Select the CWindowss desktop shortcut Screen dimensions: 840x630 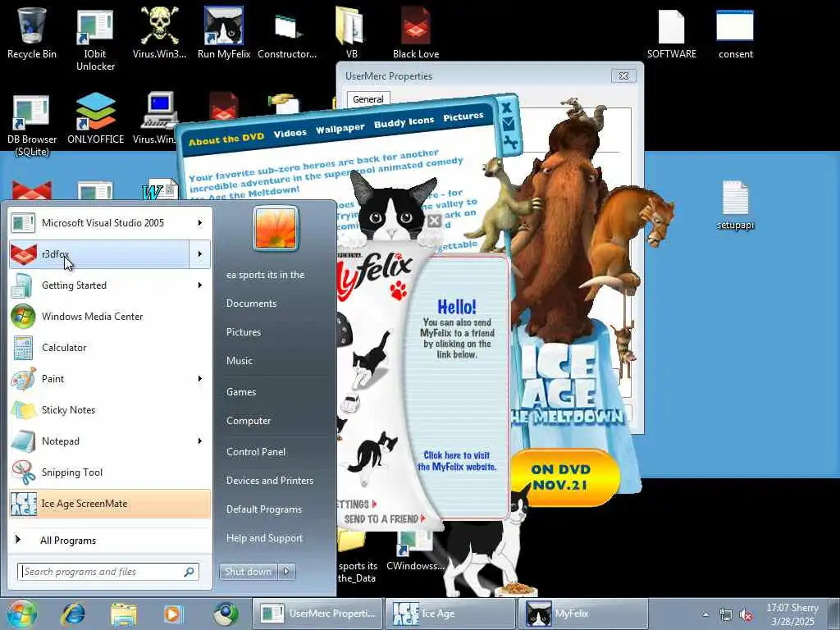click(x=415, y=549)
